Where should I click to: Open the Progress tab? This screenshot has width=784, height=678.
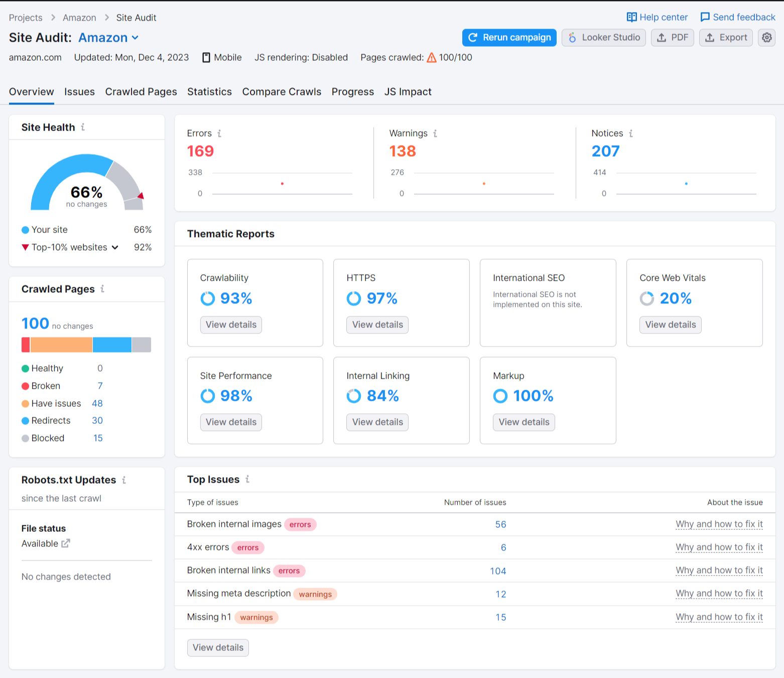(x=353, y=92)
